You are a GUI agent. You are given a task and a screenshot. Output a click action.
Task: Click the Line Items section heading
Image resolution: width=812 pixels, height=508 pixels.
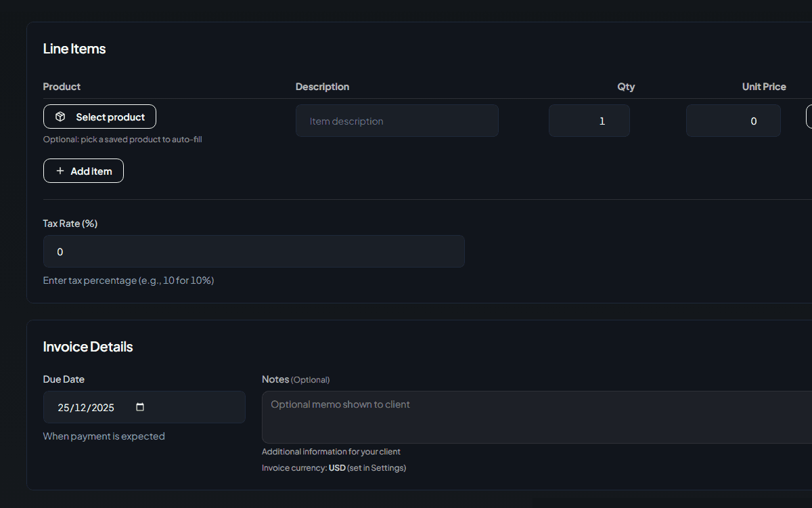tap(74, 48)
